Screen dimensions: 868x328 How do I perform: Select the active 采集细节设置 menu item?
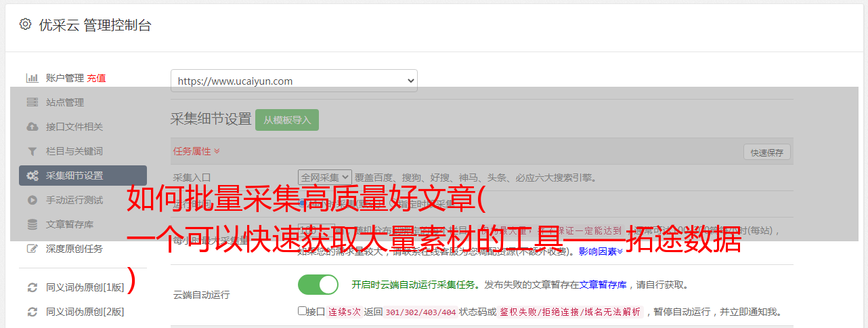point(83,176)
